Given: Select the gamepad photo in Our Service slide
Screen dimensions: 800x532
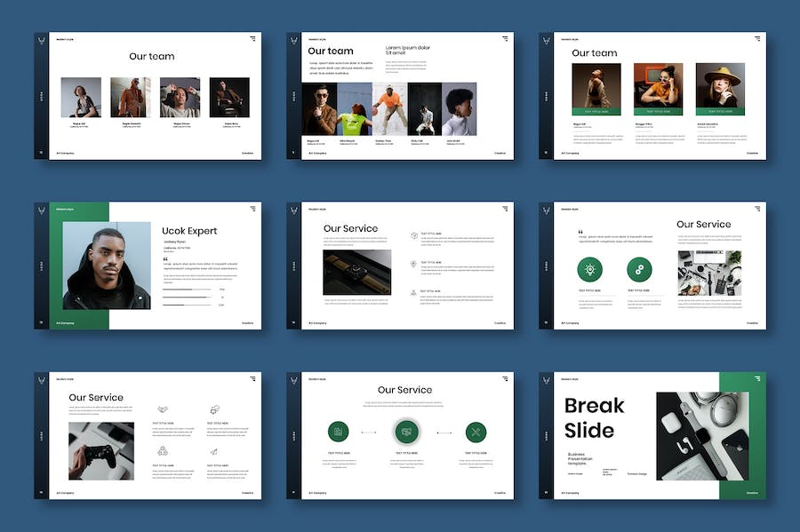Looking at the screenshot, I should [101, 450].
